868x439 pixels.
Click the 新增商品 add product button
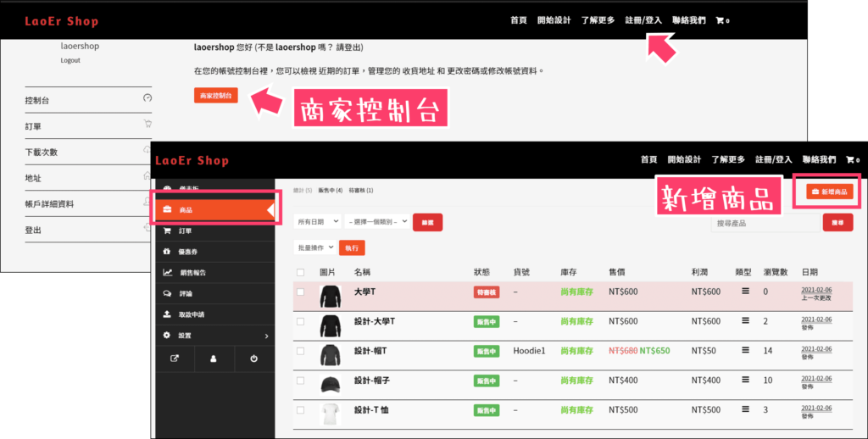point(827,192)
